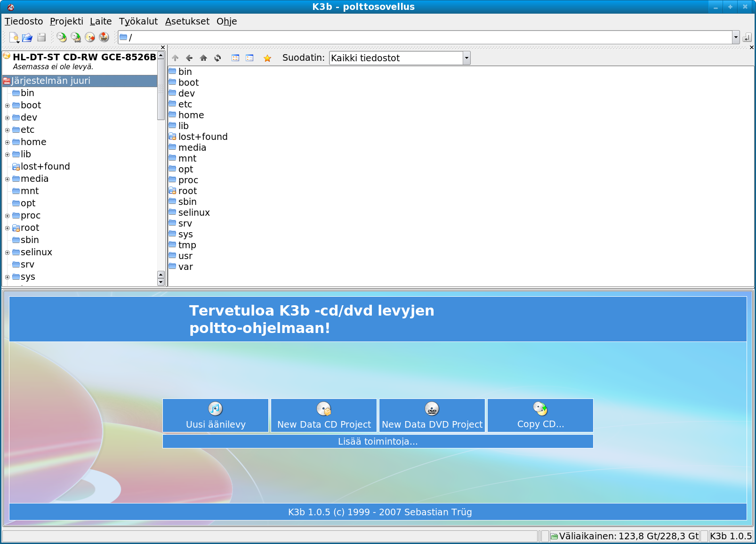756x544 pixels.
Task: Click the Copy DVD toolbar icon
Action: pyautogui.click(x=76, y=37)
